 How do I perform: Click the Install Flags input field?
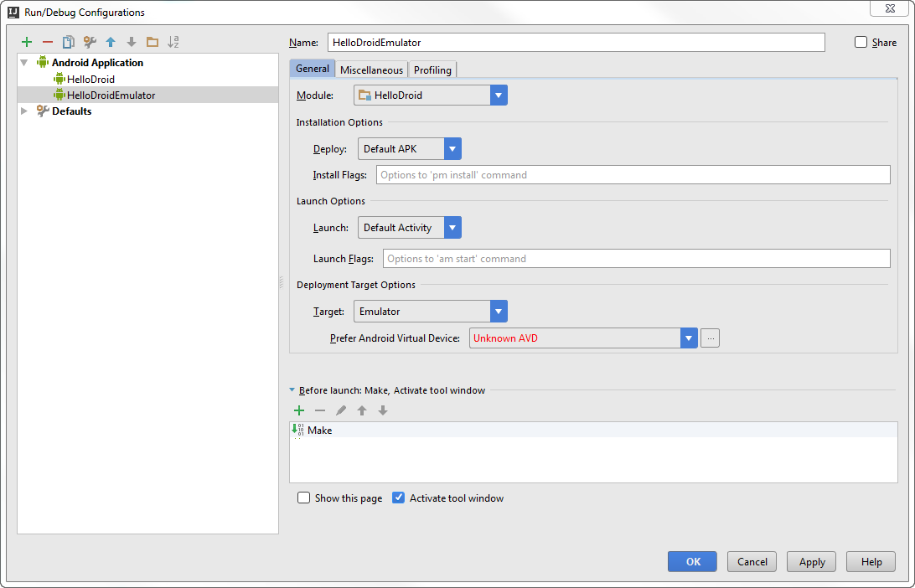tap(633, 175)
